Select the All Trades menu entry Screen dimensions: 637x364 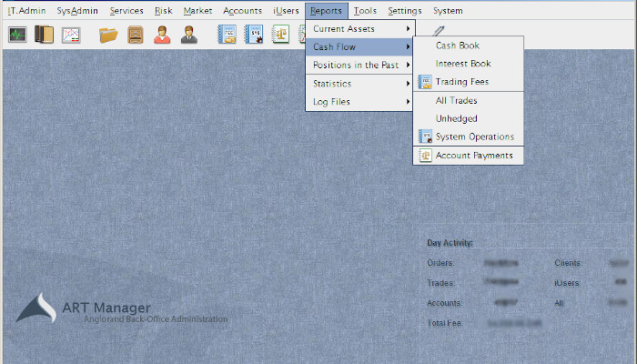click(456, 101)
